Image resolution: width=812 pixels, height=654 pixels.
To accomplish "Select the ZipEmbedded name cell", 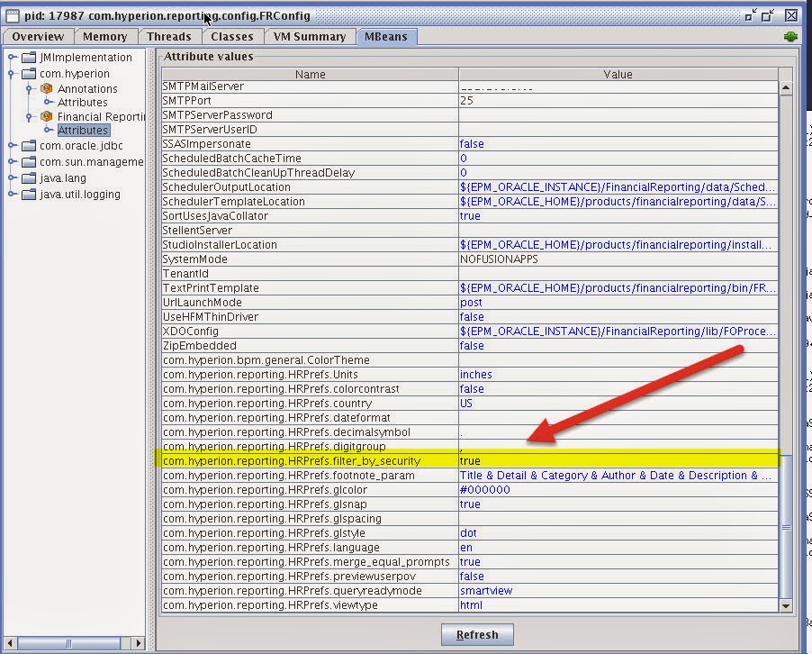I will coord(310,346).
